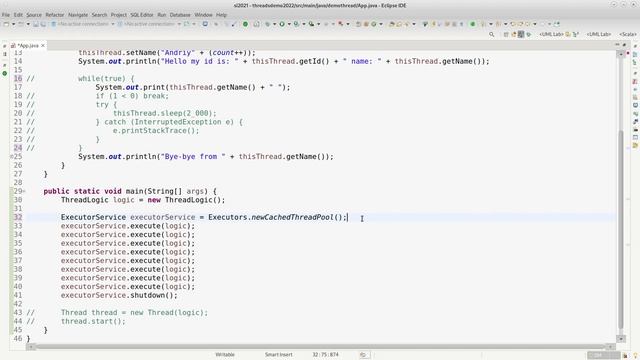This screenshot has height=360, width=640.
Task: Click the solid green circle toolbar icon
Action: (245, 24)
